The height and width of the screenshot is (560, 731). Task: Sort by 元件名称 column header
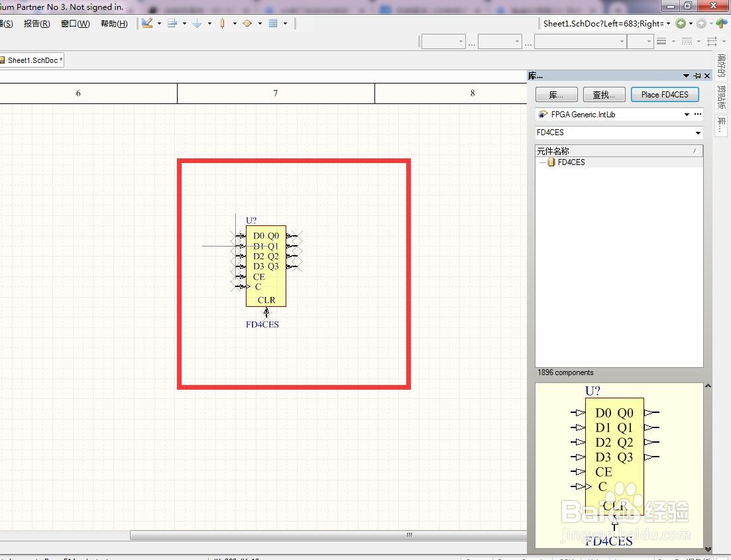click(x=619, y=151)
